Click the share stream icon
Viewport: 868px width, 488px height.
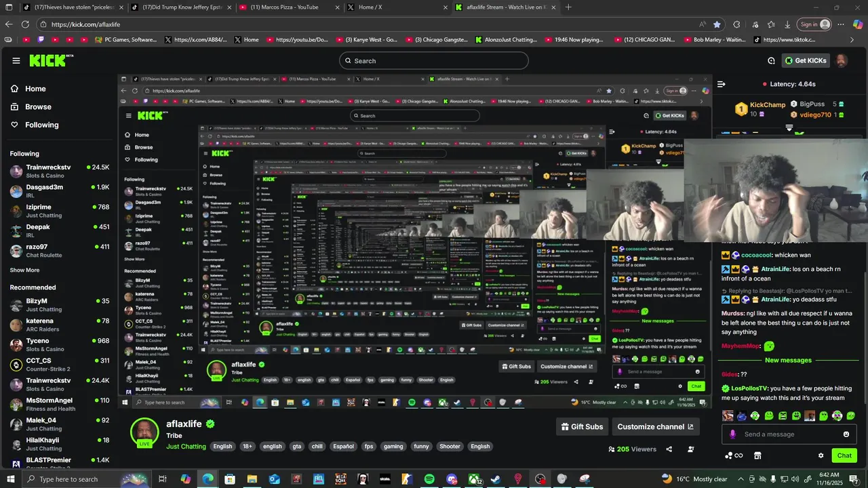coord(669,449)
